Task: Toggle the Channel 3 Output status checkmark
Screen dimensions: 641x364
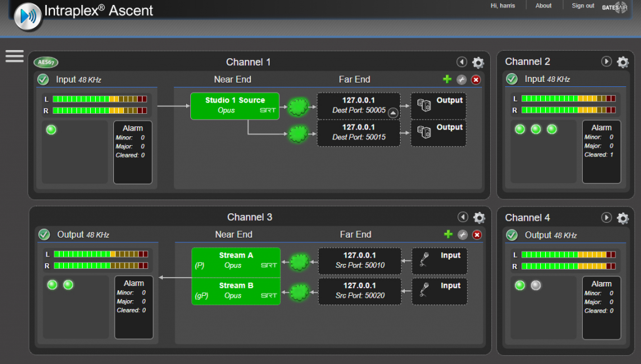Action: [44, 235]
